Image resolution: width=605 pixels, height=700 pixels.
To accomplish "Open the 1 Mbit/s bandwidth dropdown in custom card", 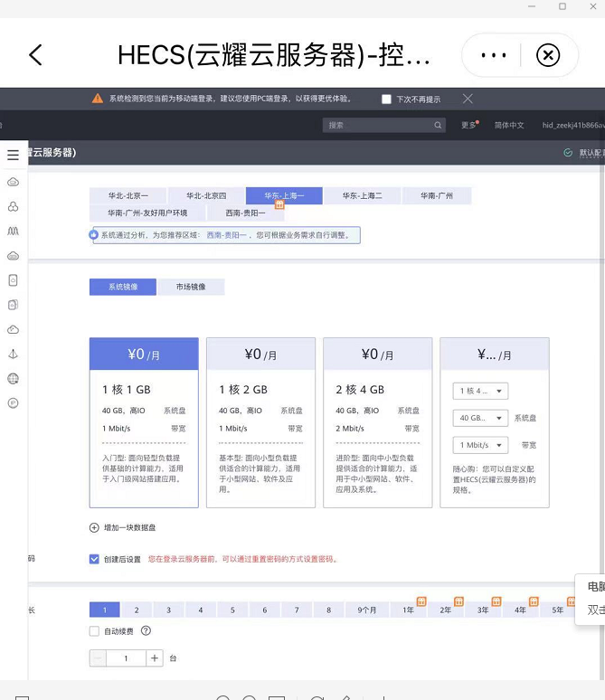I will click(x=480, y=445).
